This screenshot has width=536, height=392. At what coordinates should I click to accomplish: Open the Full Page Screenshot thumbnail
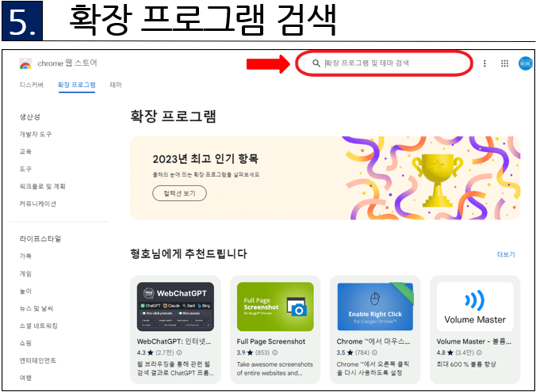pyautogui.click(x=275, y=306)
